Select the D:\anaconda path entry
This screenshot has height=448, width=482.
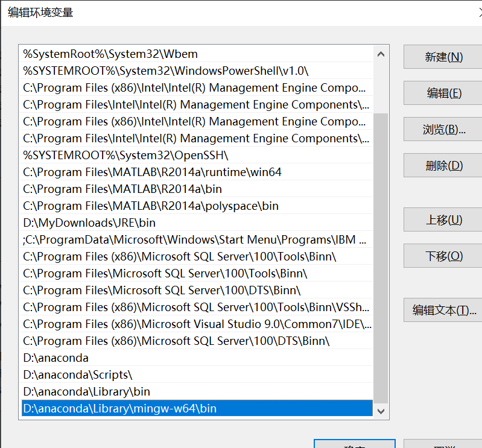pos(56,358)
